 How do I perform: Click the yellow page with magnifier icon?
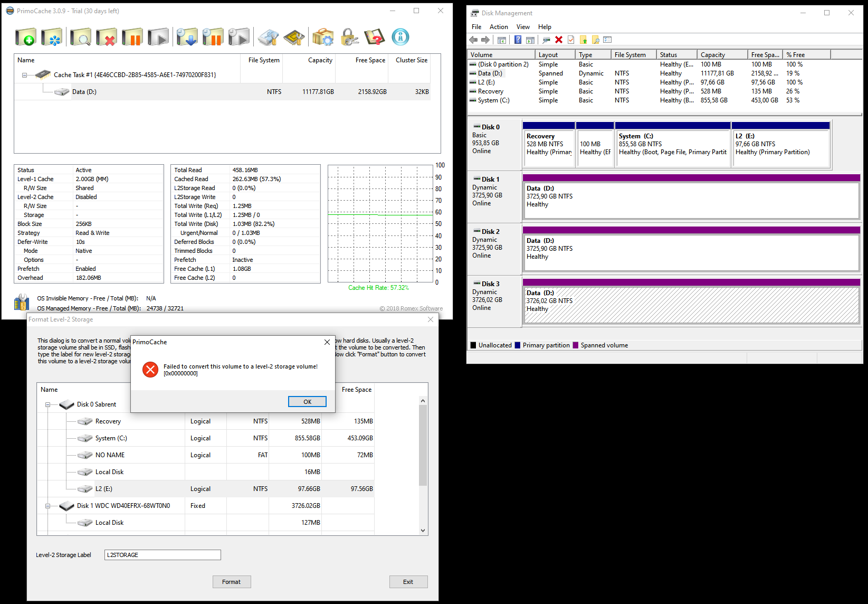595,40
